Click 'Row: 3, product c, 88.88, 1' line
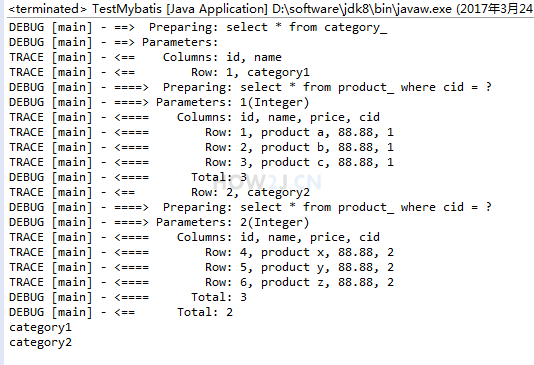This screenshot has height=365, width=534. 201,162
